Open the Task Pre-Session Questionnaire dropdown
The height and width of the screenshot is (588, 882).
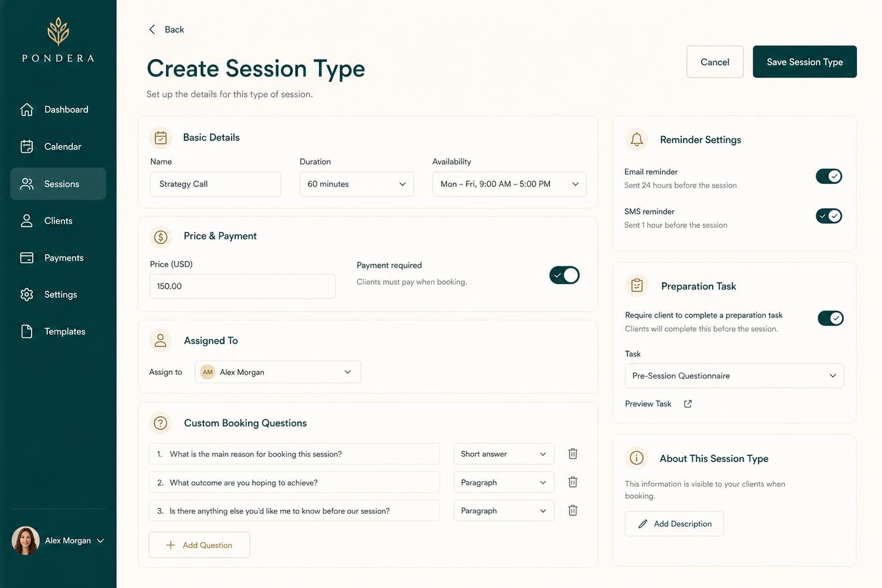click(x=734, y=376)
